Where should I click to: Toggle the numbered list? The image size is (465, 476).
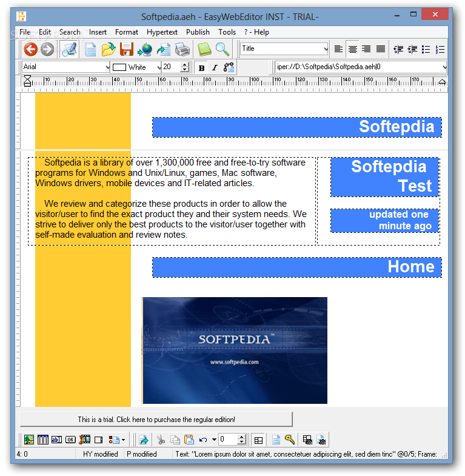tap(440, 49)
